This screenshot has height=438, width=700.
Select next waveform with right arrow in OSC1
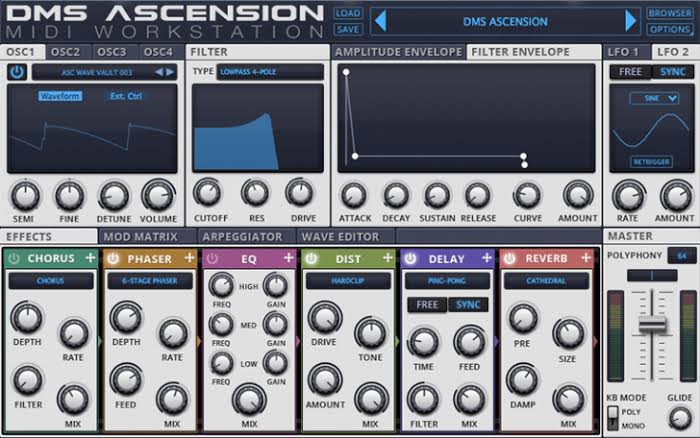[x=170, y=72]
